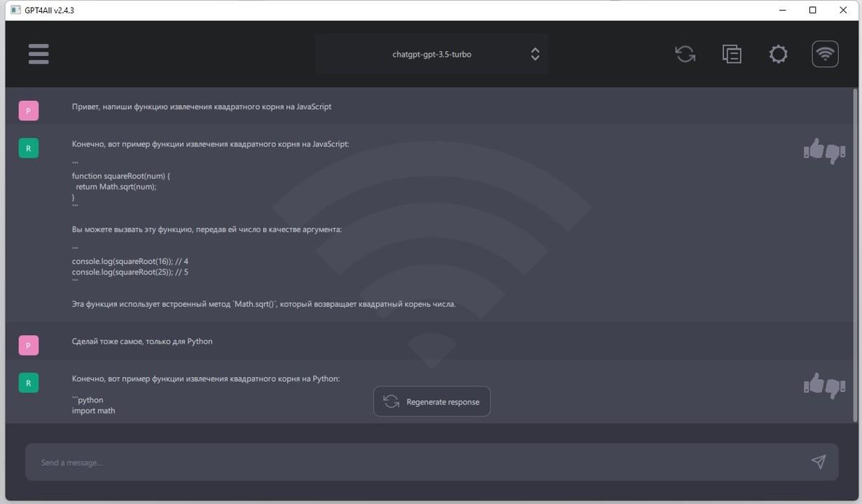Click the line 'console.log(squareRoot(16)); // 4'

[130, 261]
